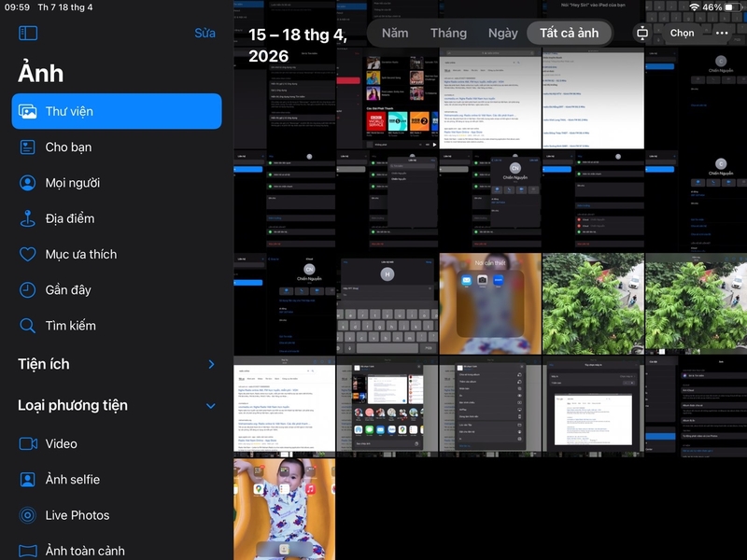
Task: Open the Thư viện library section
Action: pyautogui.click(x=117, y=111)
